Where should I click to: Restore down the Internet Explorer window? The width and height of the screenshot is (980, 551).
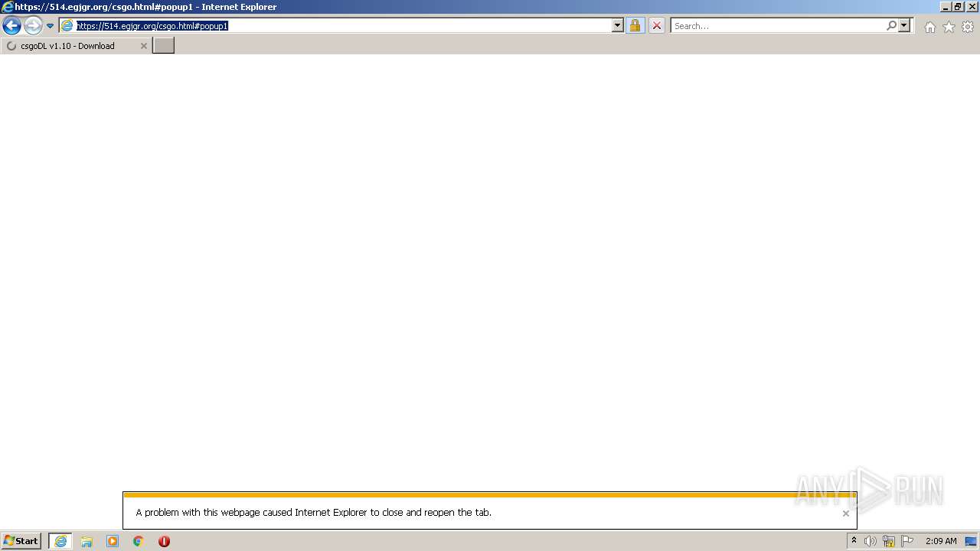pos(959,7)
